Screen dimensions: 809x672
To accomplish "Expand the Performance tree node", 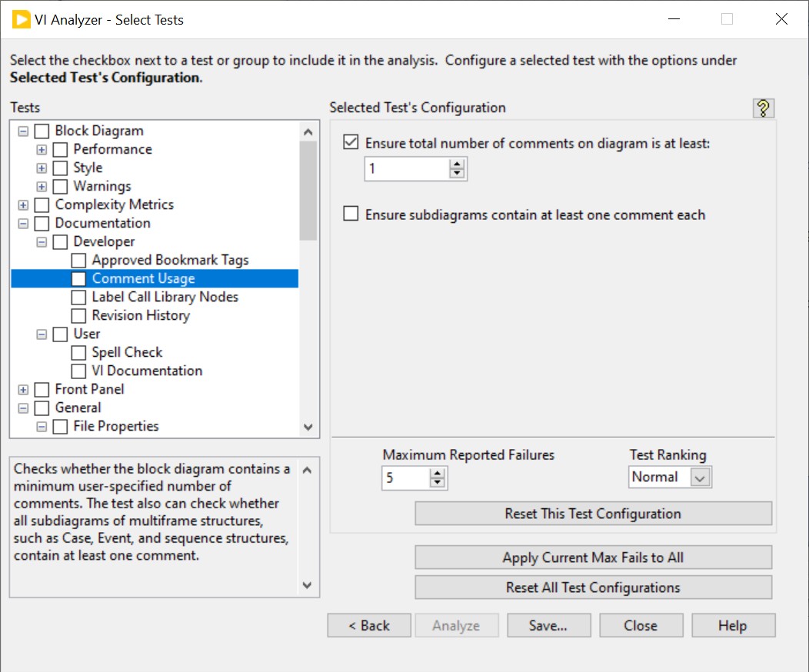I will pyautogui.click(x=42, y=150).
